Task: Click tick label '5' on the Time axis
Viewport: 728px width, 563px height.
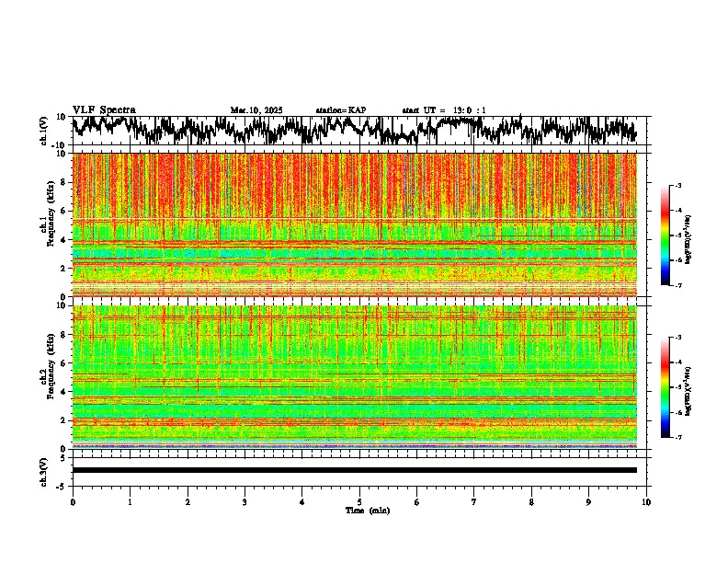Action: [359, 502]
